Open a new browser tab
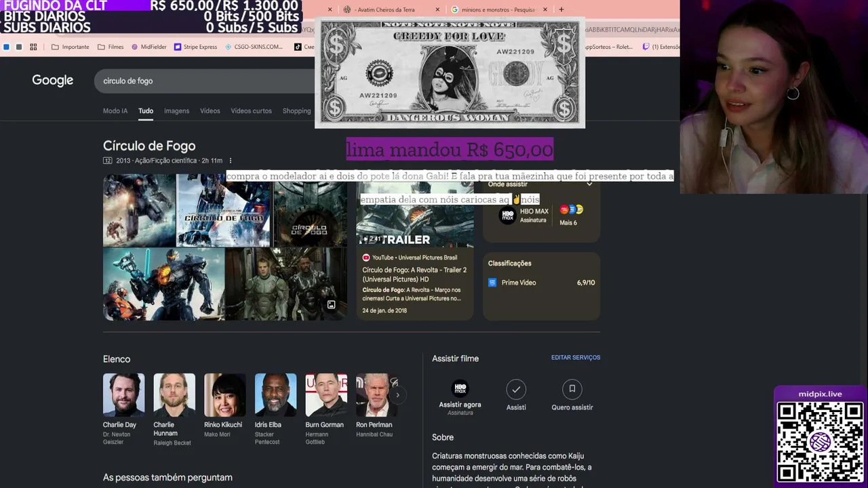 pyautogui.click(x=561, y=9)
